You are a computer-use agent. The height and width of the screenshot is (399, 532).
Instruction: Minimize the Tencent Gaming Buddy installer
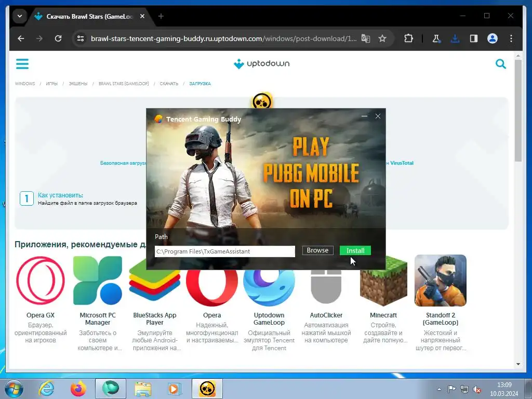pyautogui.click(x=364, y=116)
